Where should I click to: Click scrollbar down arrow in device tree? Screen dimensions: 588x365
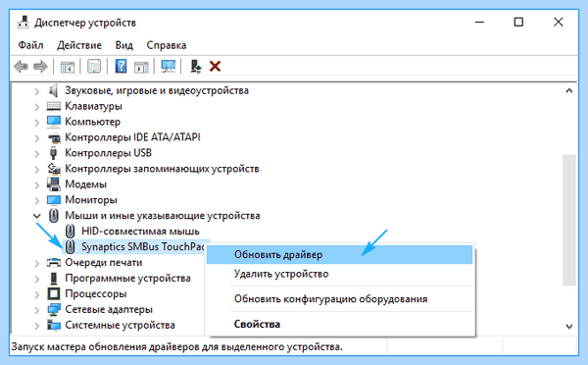click(569, 327)
